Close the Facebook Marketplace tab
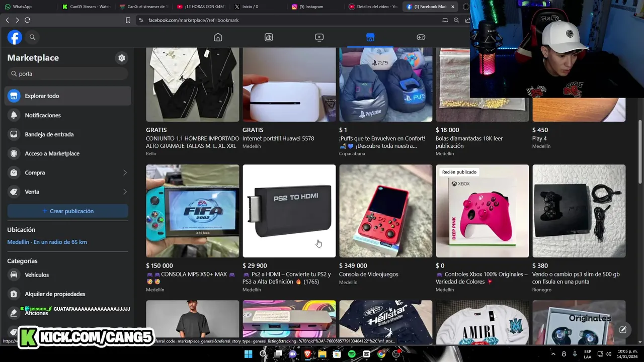This screenshot has width=644, height=362. [453, 7]
